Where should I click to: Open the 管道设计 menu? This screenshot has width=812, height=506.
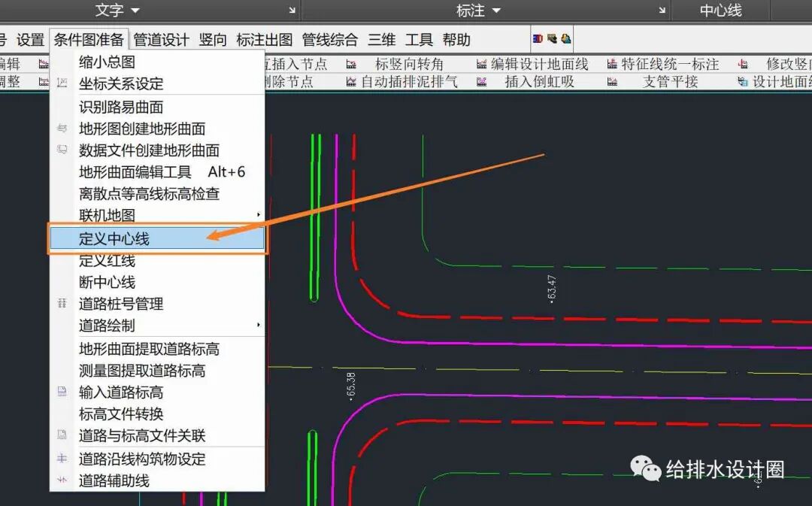pyautogui.click(x=161, y=40)
